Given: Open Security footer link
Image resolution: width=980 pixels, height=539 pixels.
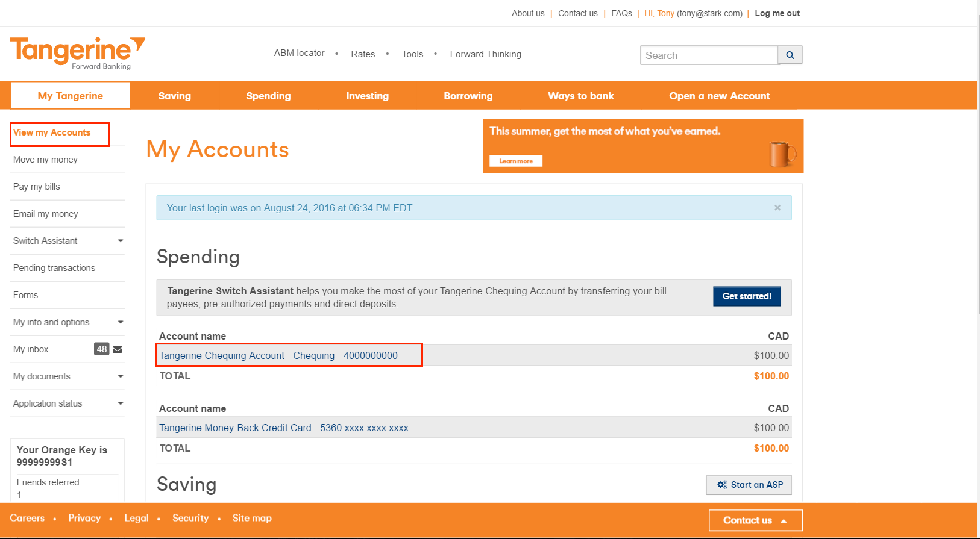Looking at the screenshot, I should 190,518.
